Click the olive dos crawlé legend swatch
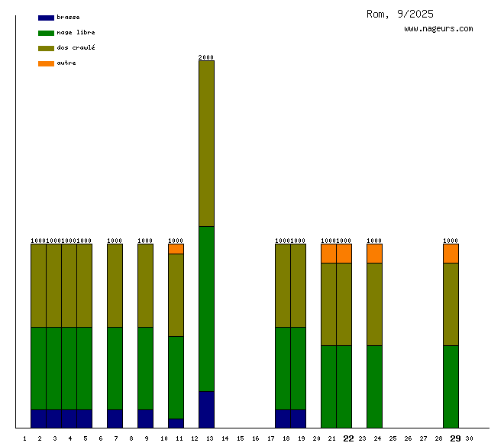This screenshot has width=504, height=443. [x=46, y=48]
